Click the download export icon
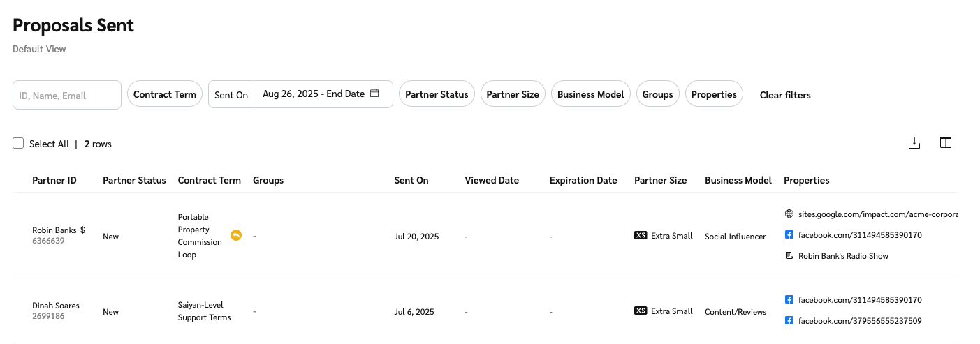The width and height of the screenshot is (980, 344). point(914,143)
